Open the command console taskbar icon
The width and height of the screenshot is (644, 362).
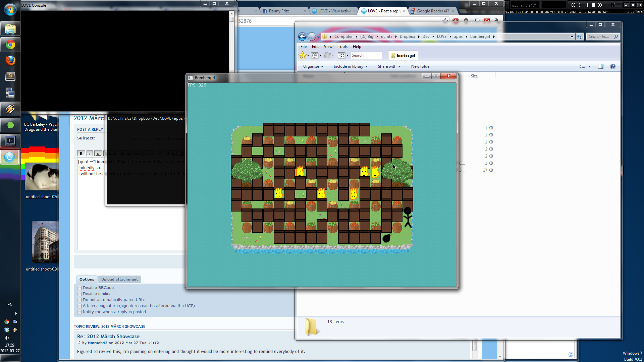point(10,141)
